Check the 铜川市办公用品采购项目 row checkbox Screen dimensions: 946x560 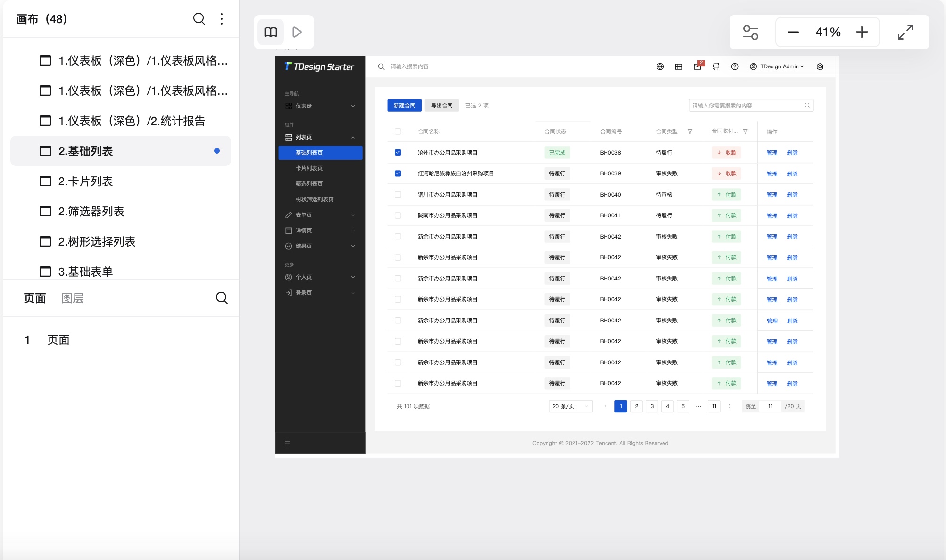click(x=398, y=195)
